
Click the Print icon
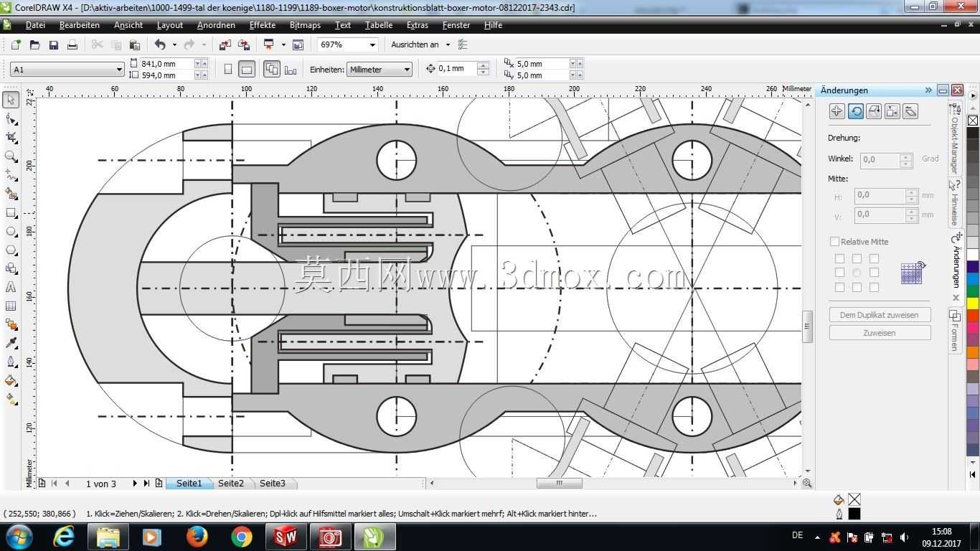(72, 44)
